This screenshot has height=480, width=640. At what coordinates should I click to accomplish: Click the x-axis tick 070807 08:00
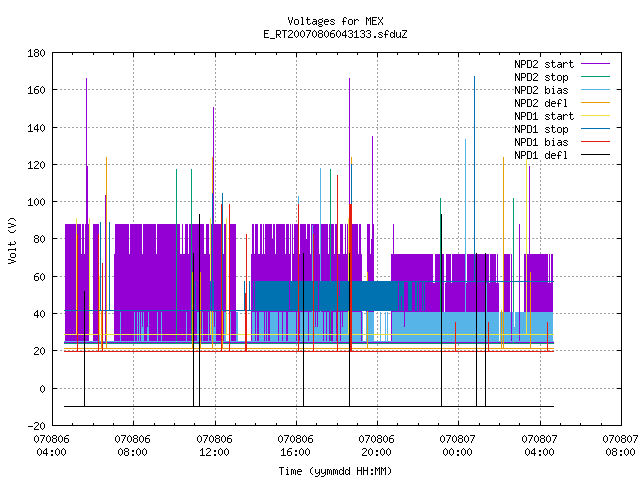click(620, 446)
